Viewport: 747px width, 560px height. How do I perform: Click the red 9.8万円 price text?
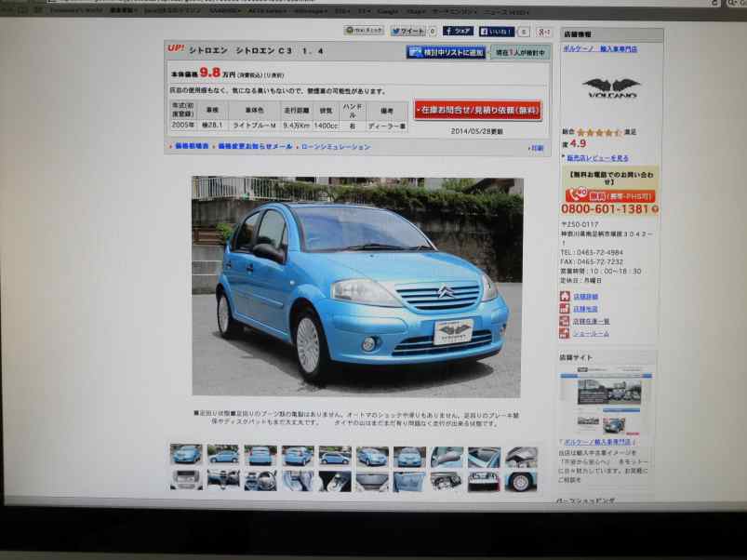click(218, 73)
